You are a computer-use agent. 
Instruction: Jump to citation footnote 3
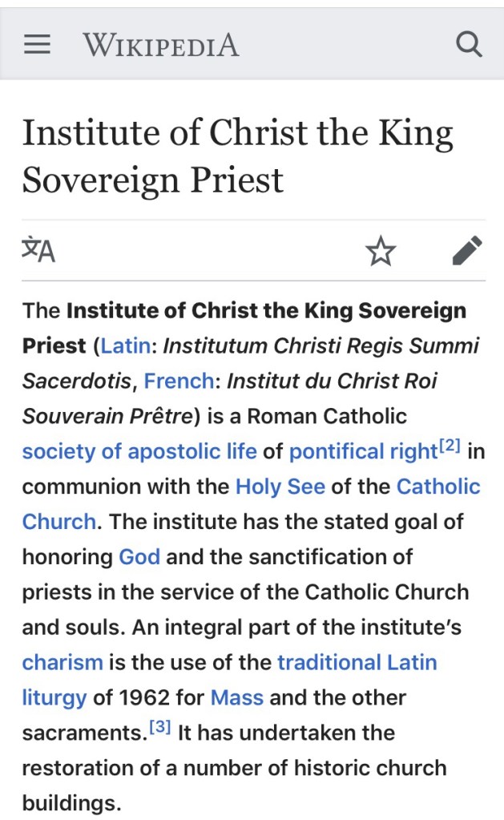160,728
